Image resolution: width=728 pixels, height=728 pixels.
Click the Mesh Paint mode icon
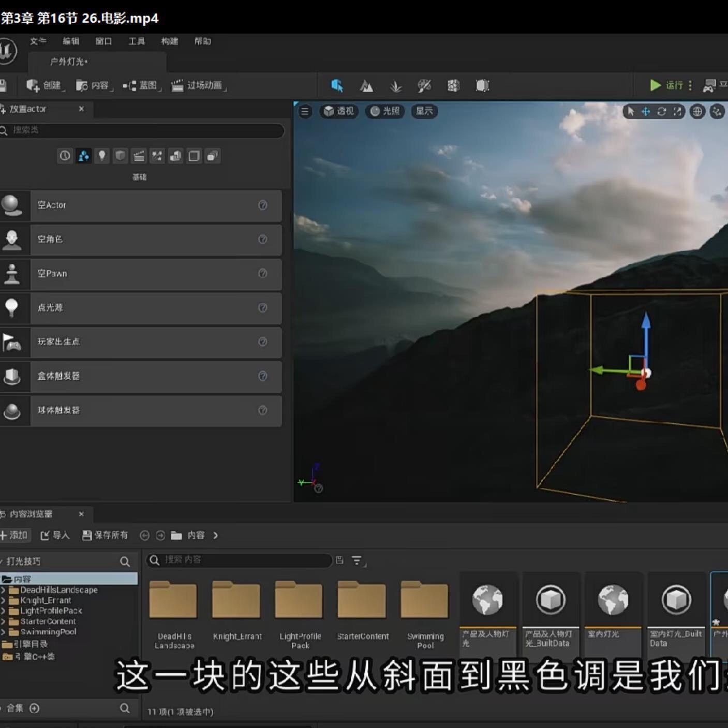pyautogui.click(x=424, y=86)
